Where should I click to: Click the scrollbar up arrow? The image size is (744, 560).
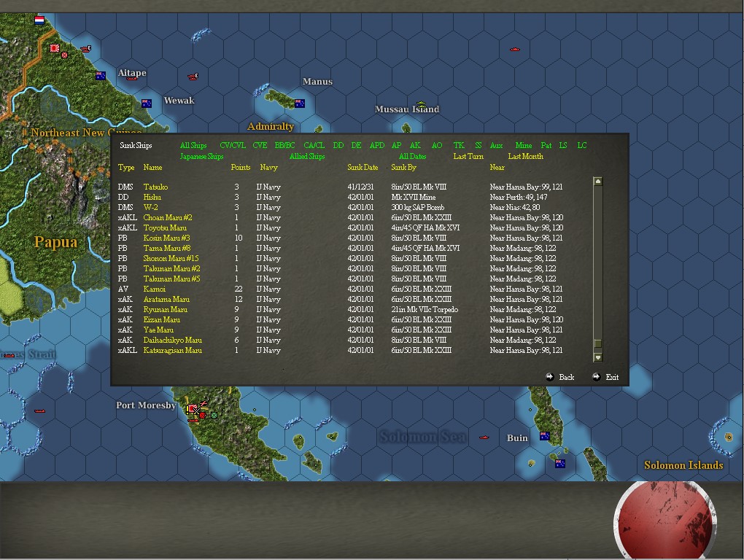pyautogui.click(x=598, y=180)
